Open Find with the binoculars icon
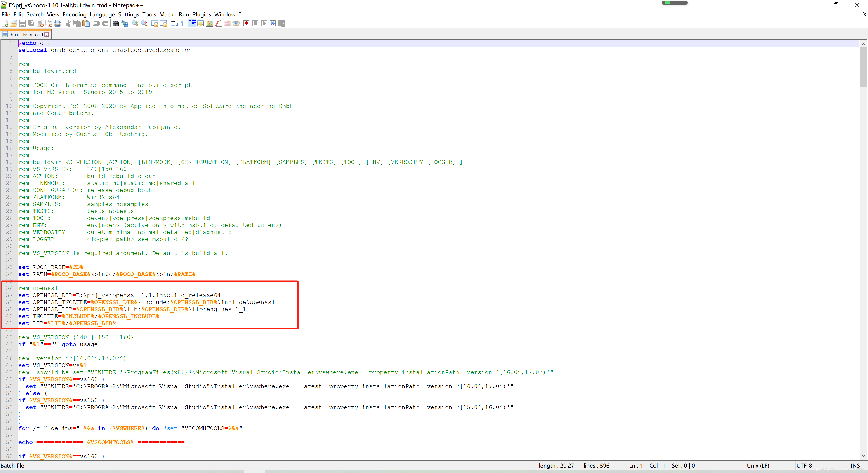Viewport: 868px width, 473px height. coord(116,23)
